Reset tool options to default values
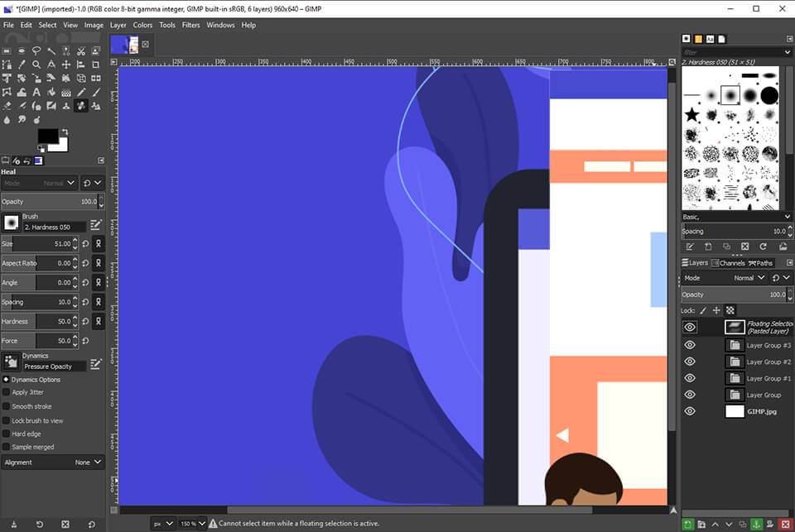The width and height of the screenshot is (795, 532). pos(91,525)
